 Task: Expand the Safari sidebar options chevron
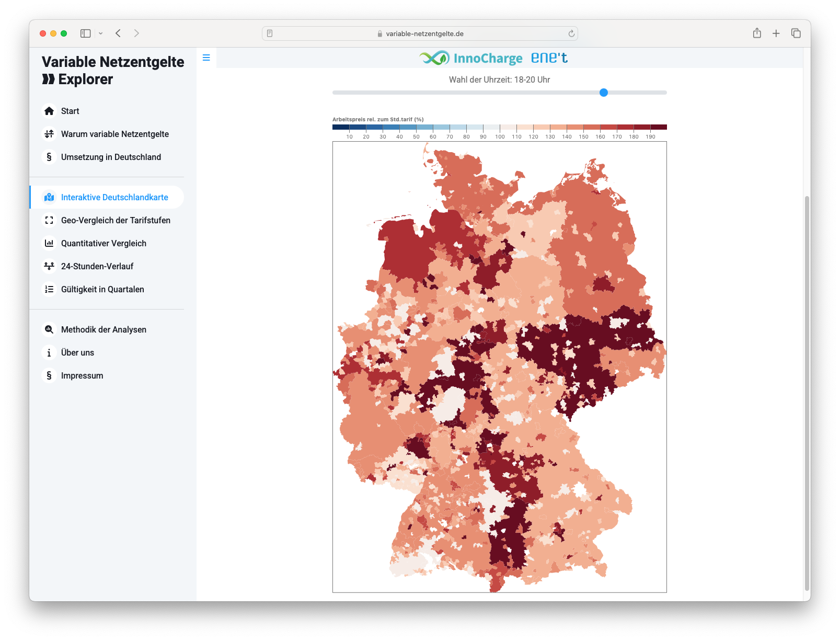(x=101, y=33)
